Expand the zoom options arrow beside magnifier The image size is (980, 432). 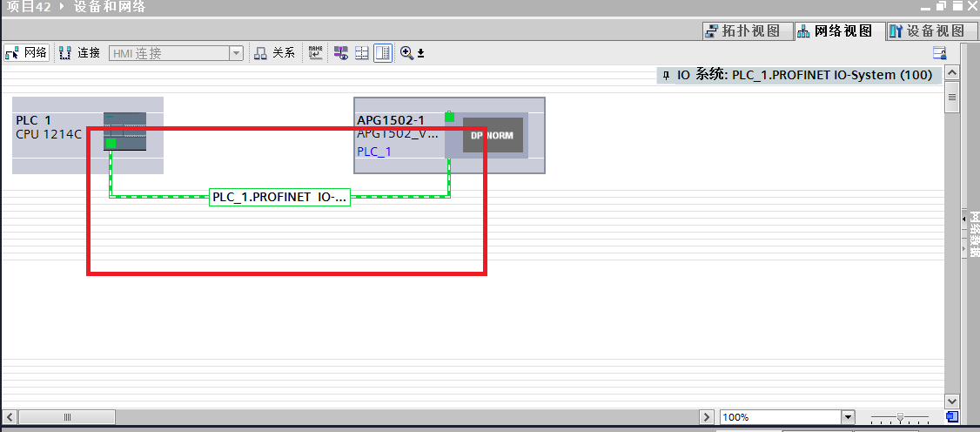tap(421, 54)
